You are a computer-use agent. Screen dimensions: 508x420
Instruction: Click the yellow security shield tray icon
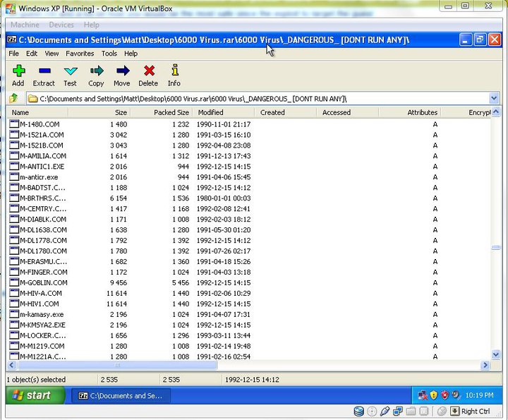coord(433,395)
